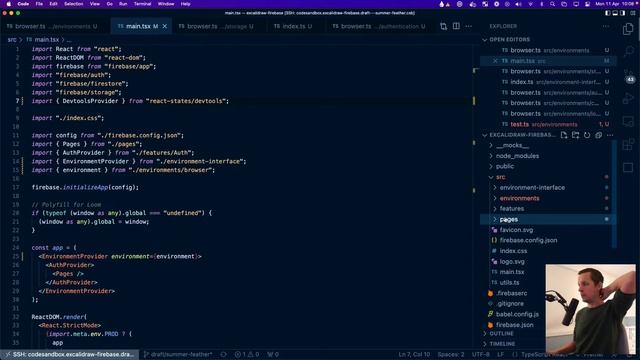Switch to browser.ts authentication tab
The image size is (640, 360).
379,26
